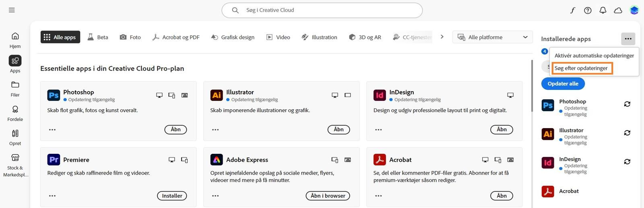Click Illustrator icon in installed apps

548,134
